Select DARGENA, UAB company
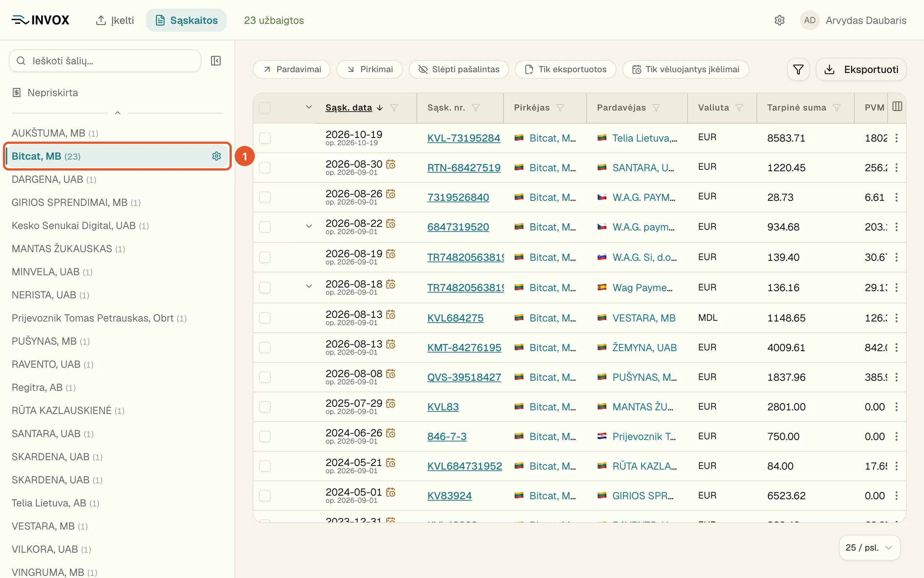This screenshot has height=578, width=924. (x=54, y=179)
